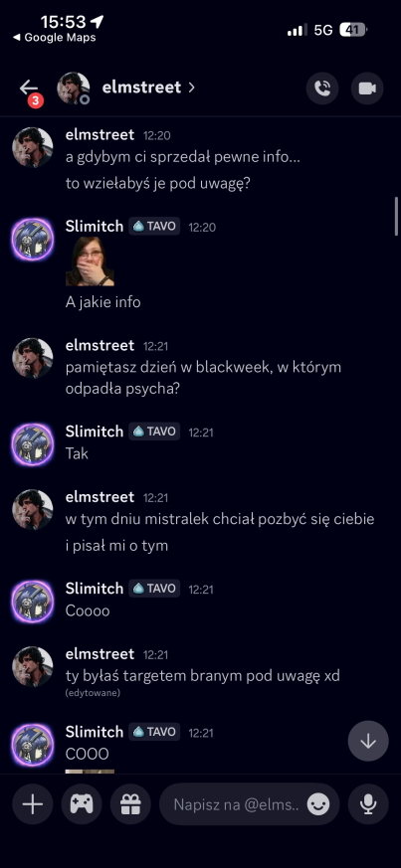401x868 pixels.
Task: Open the gift icon in message bar
Action: pyautogui.click(x=130, y=803)
